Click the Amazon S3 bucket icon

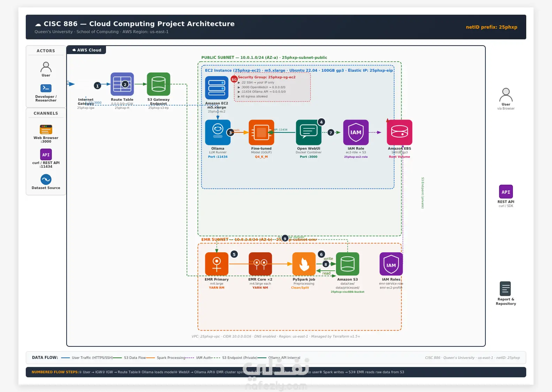click(347, 264)
